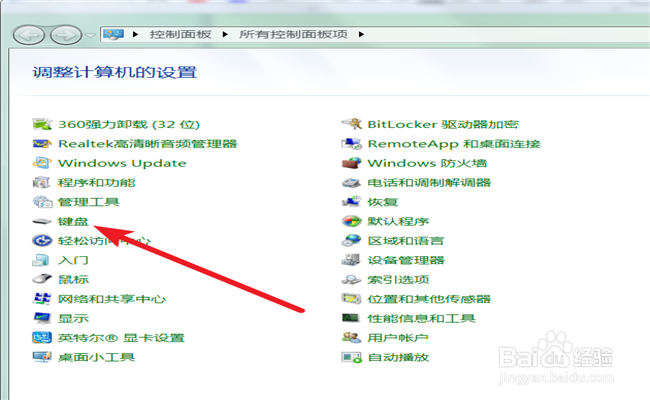Go back with the Back arrow button
The width and height of the screenshot is (650, 400).
29,35
